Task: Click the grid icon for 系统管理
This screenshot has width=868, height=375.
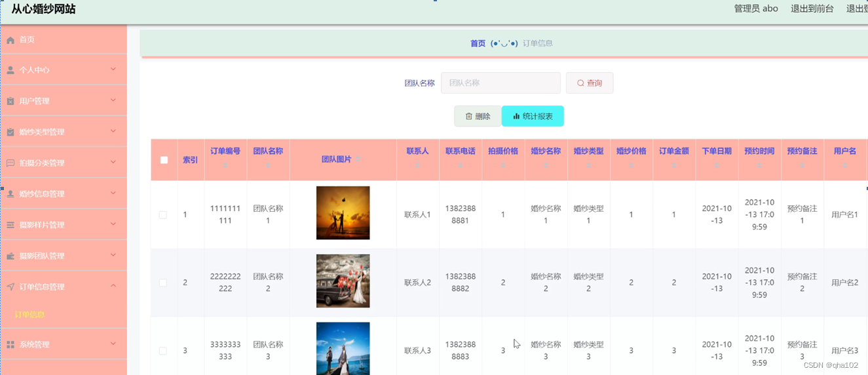Action: pos(10,345)
